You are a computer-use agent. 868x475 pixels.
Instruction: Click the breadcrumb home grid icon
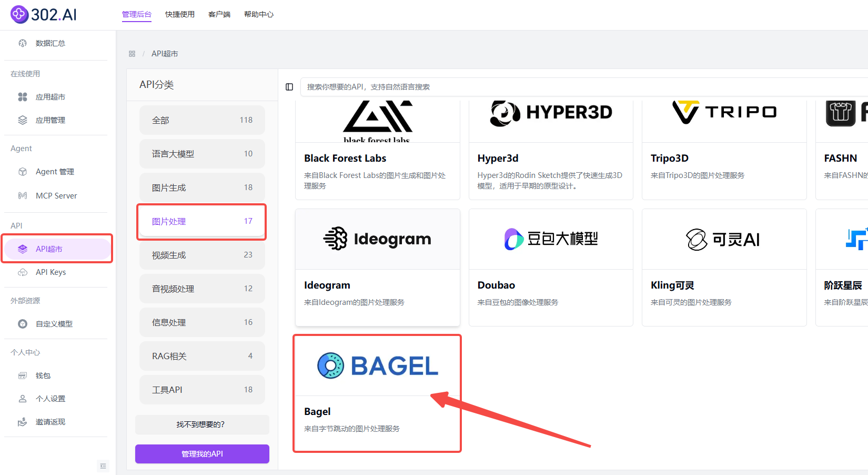point(132,54)
